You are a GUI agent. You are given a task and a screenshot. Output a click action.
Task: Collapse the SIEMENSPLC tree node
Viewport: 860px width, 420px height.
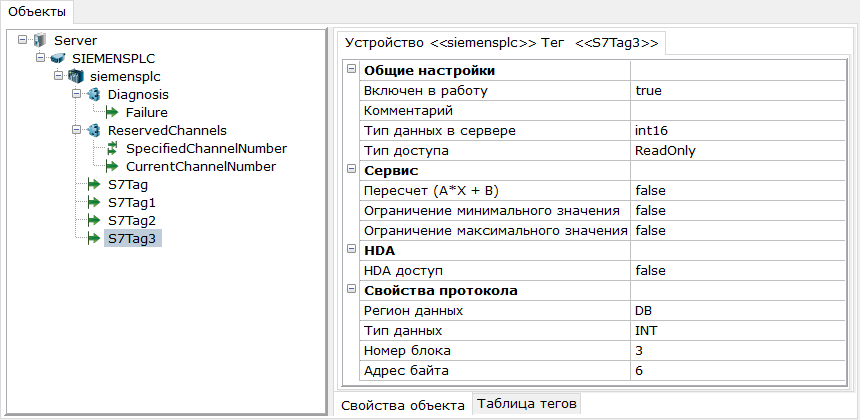[x=40, y=58]
